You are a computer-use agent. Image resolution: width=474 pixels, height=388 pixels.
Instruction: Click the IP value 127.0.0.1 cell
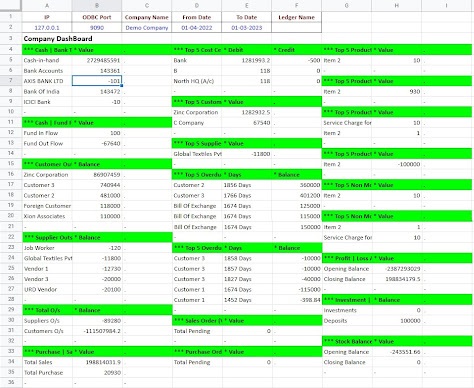pyautogui.click(x=47, y=28)
